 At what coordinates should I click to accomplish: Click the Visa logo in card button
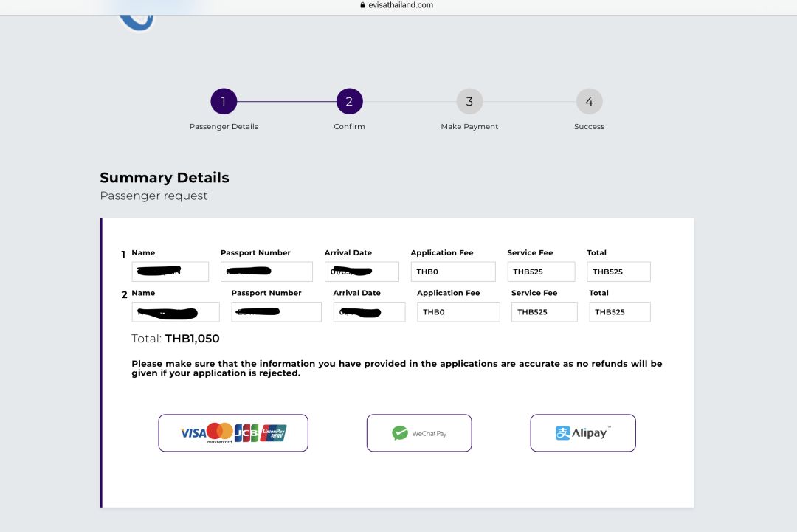tap(193, 433)
